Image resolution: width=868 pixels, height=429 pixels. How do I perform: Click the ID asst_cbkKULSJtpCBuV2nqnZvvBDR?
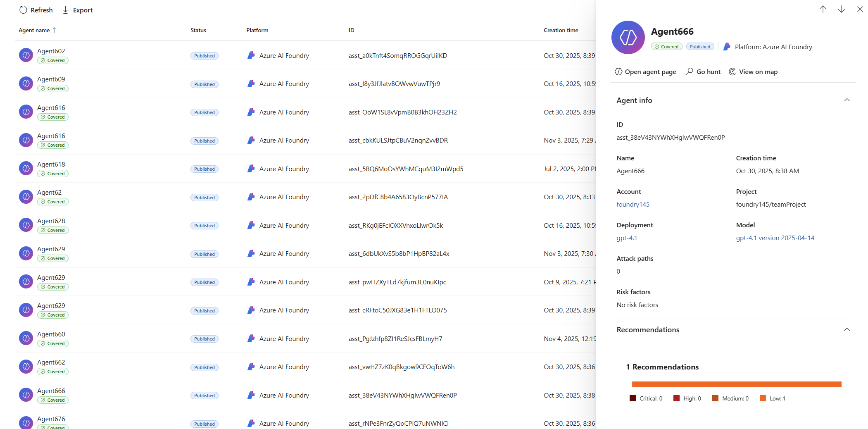pos(398,140)
